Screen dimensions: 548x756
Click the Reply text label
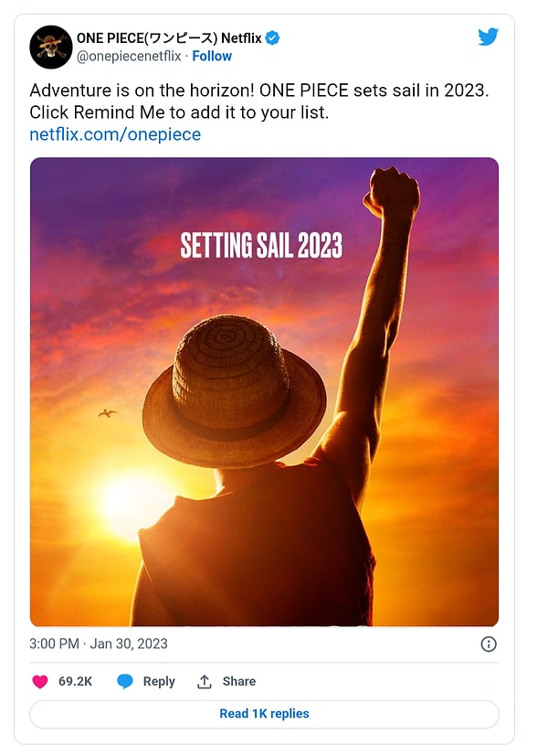tap(159, 681)
